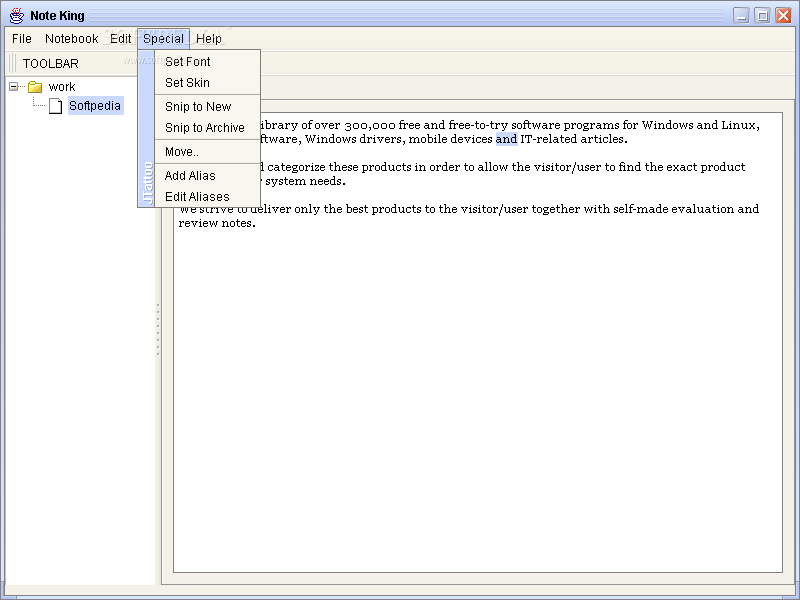Open the File menu

(x=21, y=39)
